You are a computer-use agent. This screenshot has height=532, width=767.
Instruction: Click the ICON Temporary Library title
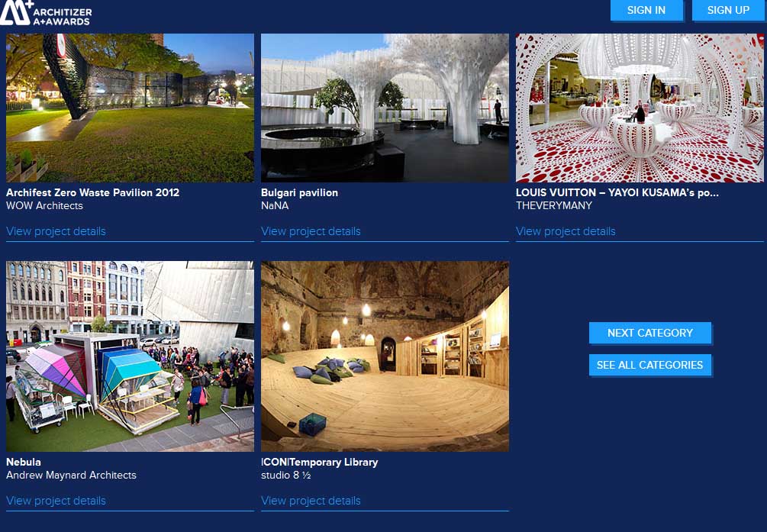319,462
